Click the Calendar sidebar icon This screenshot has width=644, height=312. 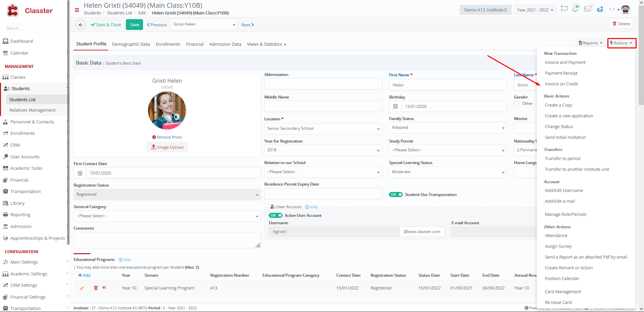pyautogui.click(x=5, y=53)
